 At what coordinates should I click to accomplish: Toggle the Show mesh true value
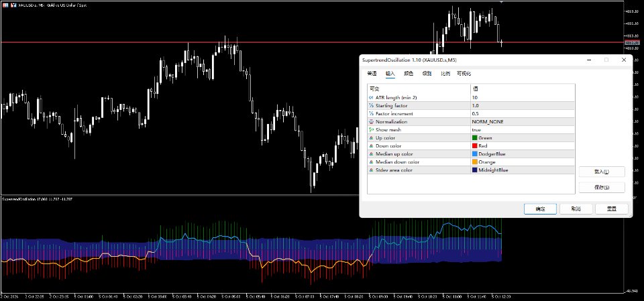click(x=523, y=130)
